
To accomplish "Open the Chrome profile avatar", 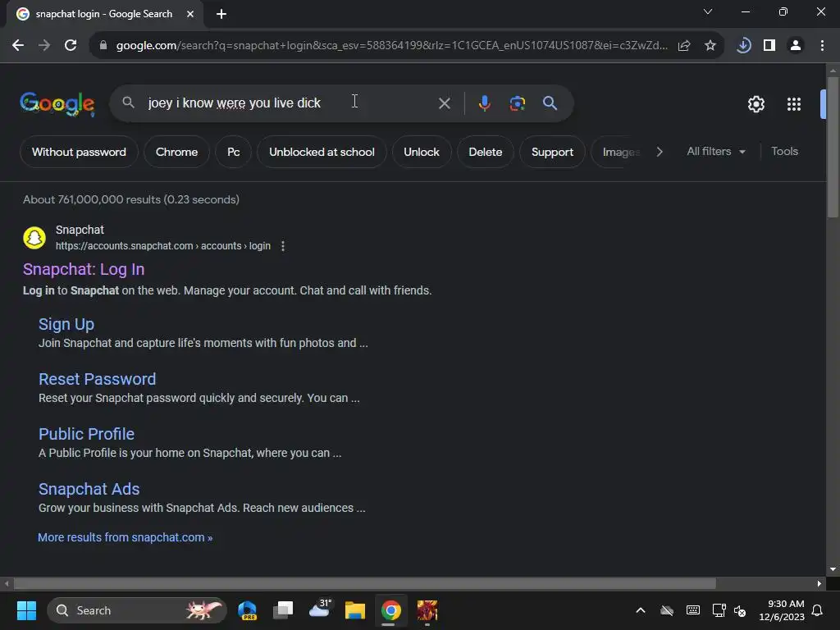I will pos(796,46).
